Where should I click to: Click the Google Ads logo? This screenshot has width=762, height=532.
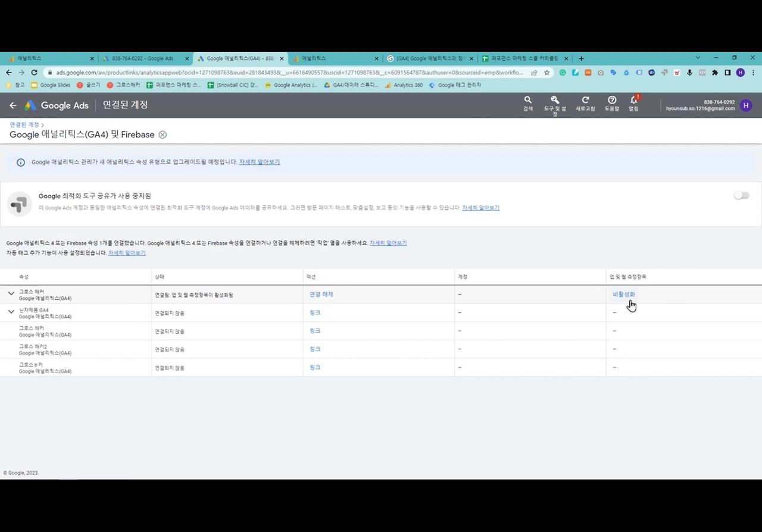click(57, 105)
